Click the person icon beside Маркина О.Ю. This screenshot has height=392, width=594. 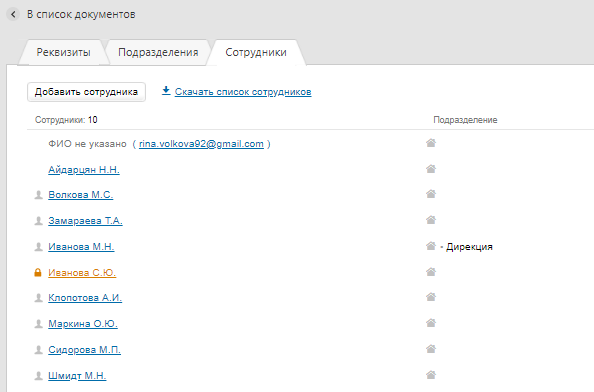click(38, 324)
